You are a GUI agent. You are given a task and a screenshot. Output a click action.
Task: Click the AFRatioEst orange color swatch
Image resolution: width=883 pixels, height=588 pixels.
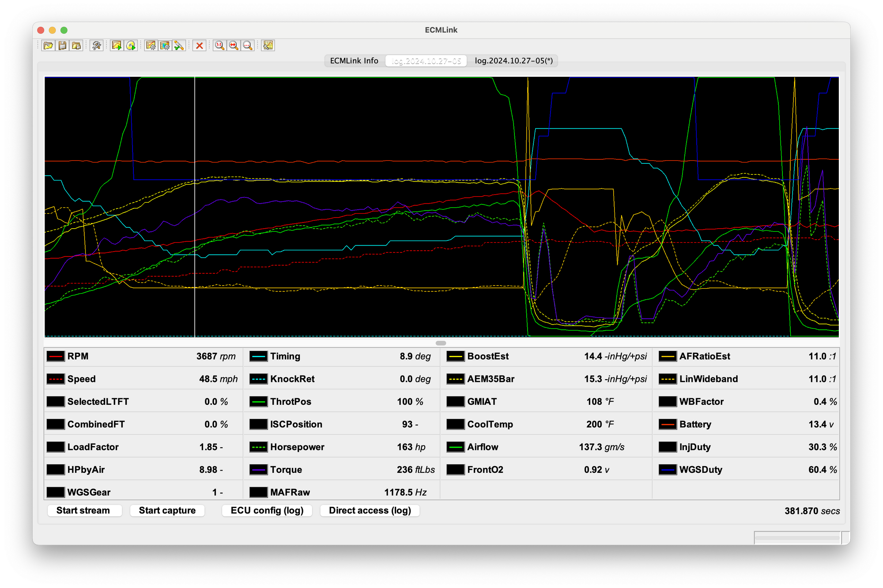[x=668, y=356]
